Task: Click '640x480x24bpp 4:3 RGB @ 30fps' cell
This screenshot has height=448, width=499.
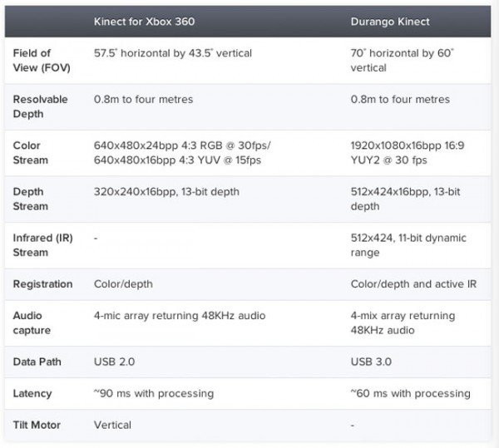Action: point(182,153)
